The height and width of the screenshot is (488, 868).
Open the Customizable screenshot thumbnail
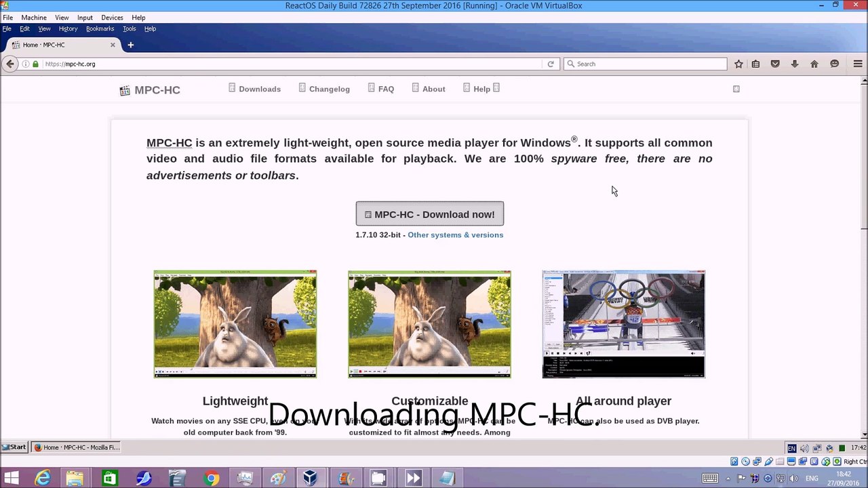tap(429, 324)
